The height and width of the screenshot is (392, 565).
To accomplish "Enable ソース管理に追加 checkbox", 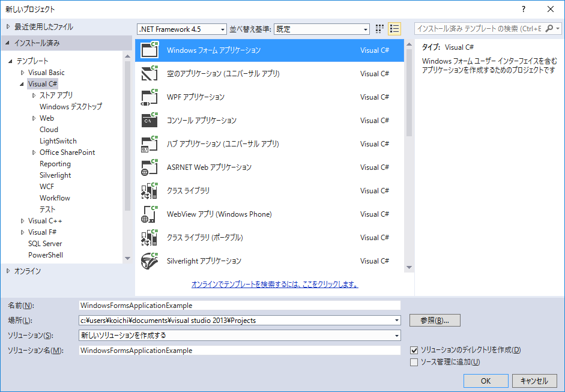I will (x=414, y=362).
